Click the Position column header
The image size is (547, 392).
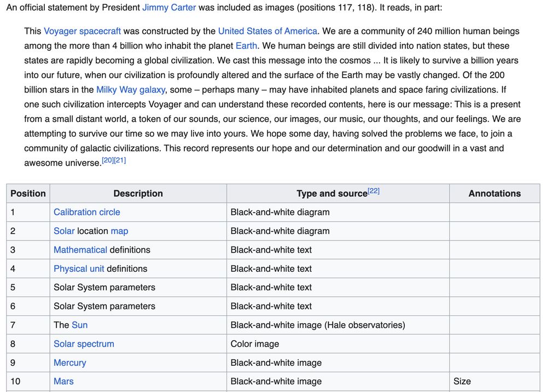click(x=28, y=194)
